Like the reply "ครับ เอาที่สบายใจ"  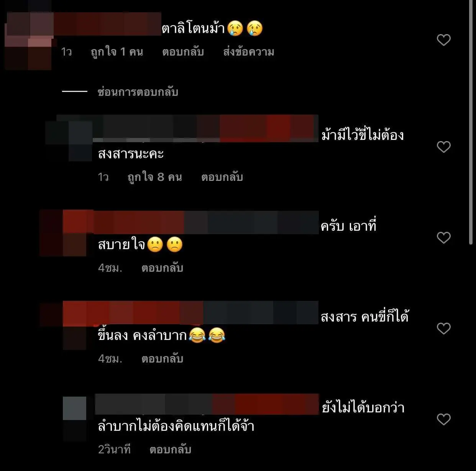tap(443, 238)
